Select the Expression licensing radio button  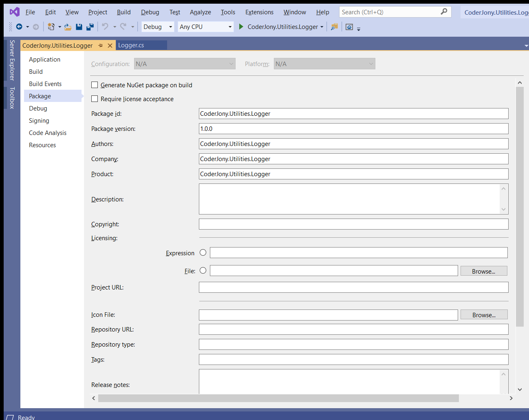(203, 253)
